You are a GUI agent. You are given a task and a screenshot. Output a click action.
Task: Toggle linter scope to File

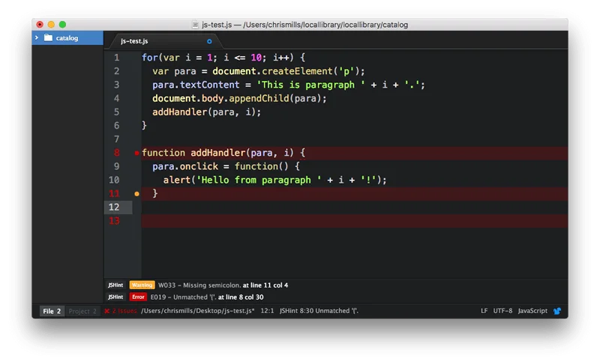click(x=51, y=311)
